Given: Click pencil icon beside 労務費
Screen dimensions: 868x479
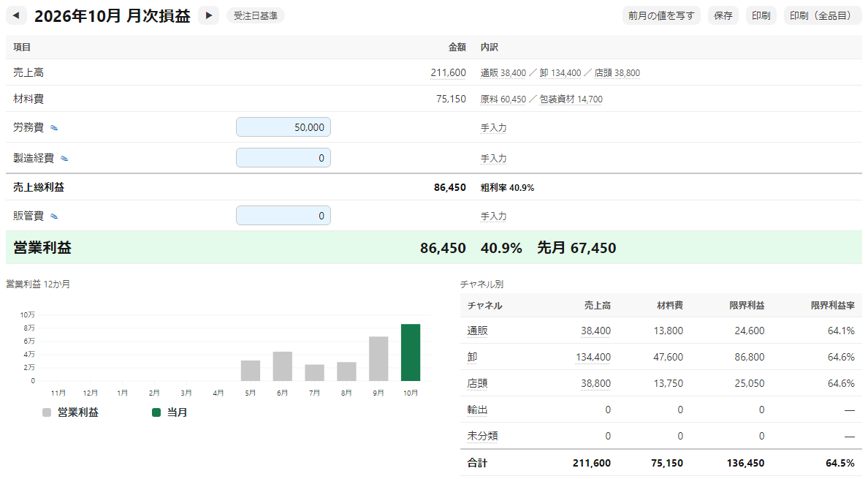Looking at the screenshot, I should point(54,128).
